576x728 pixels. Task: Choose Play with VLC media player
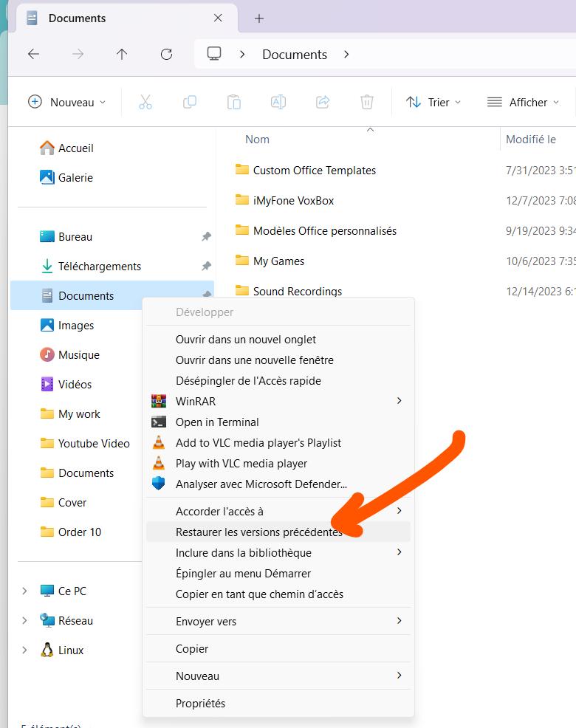tap(278, 464)
